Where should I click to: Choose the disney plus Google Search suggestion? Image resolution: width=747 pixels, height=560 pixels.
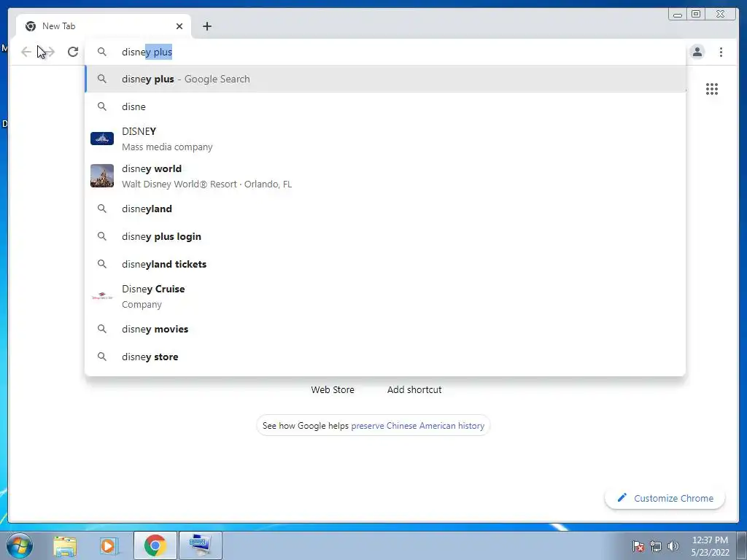(x=385, y=79)
